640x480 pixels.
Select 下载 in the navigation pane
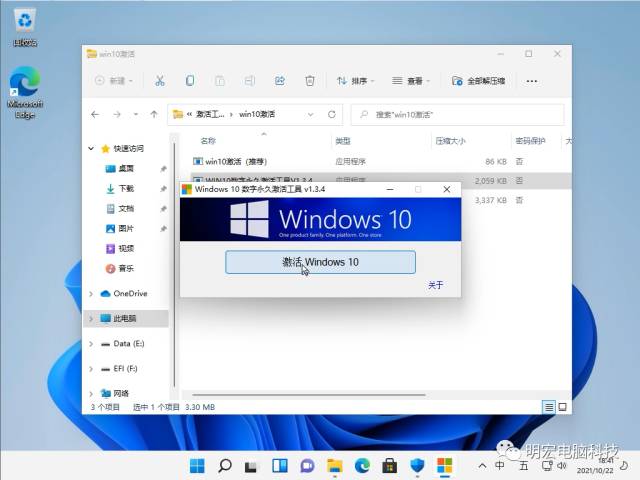point(126,188)
